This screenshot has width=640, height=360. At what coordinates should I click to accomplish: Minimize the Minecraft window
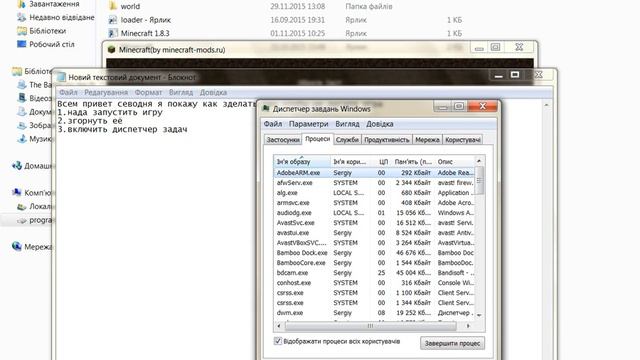click(x=479, y=48)
